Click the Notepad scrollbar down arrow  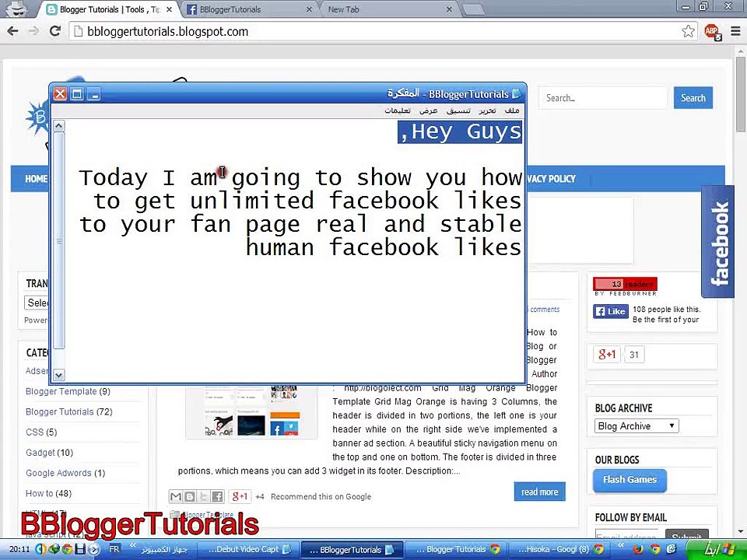(58, 375)
